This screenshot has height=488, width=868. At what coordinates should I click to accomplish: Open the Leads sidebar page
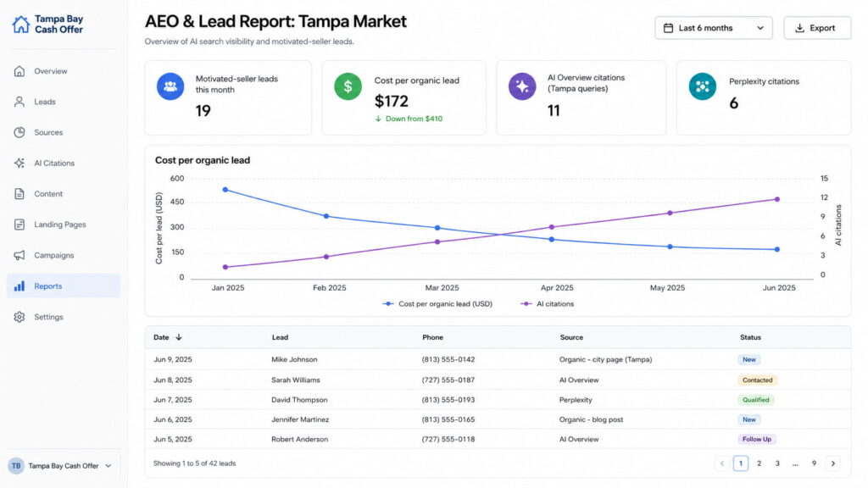pos(63,102)
